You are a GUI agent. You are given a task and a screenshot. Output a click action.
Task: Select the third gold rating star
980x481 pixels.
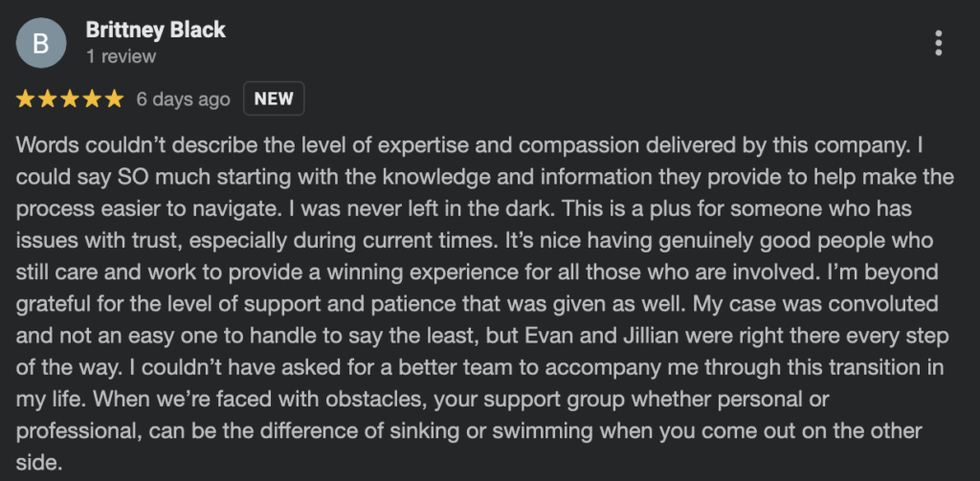pos(70,98)
